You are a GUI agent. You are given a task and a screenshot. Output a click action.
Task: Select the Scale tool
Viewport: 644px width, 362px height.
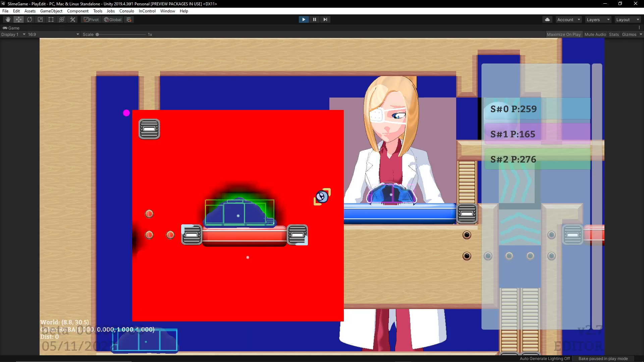coord(40,19)
